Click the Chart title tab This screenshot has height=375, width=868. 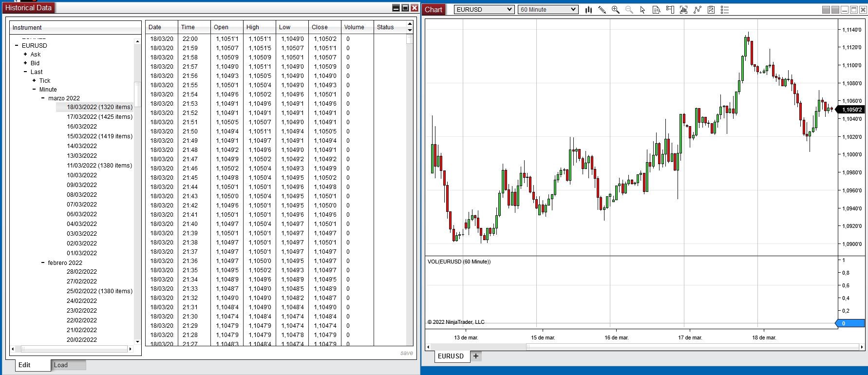click(x=434, y=9)
